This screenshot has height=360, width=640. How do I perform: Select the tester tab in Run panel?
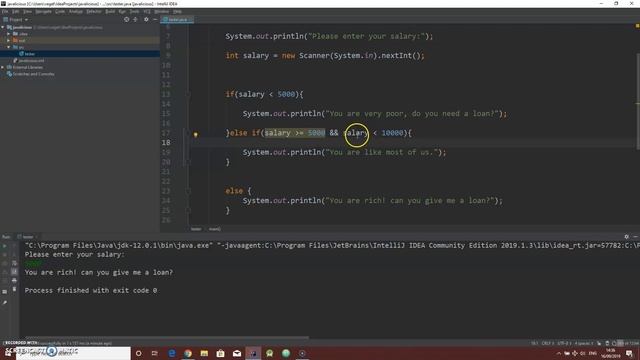click(27, 237)
